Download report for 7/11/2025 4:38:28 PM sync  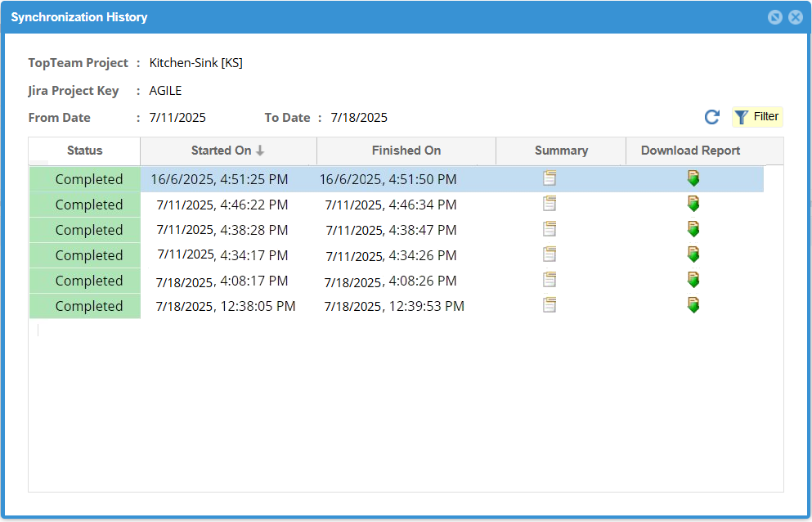click(x=693, y=229)
